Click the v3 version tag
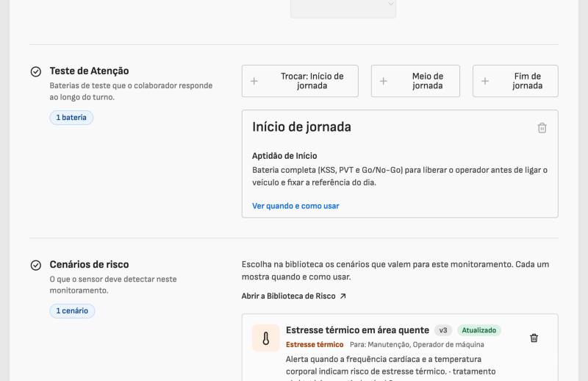The height and width of the screenshot is (381, 588). click(x=443, y=330)
